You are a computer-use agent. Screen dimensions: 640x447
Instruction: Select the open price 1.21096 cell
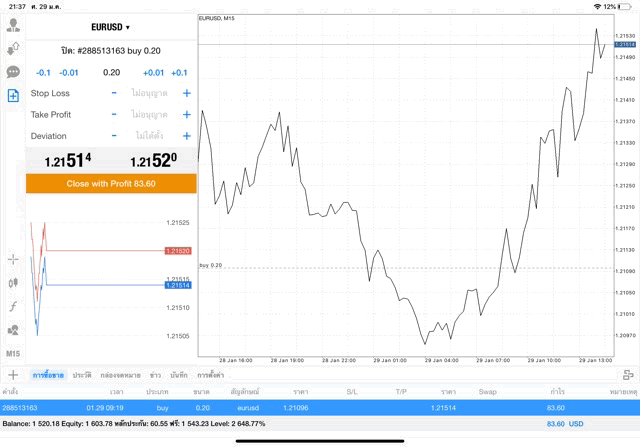click(296, 408)
